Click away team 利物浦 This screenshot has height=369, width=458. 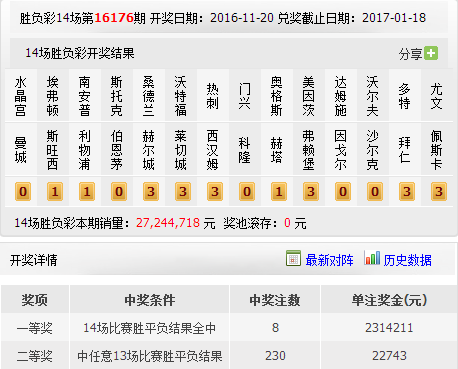coord(85,150)
